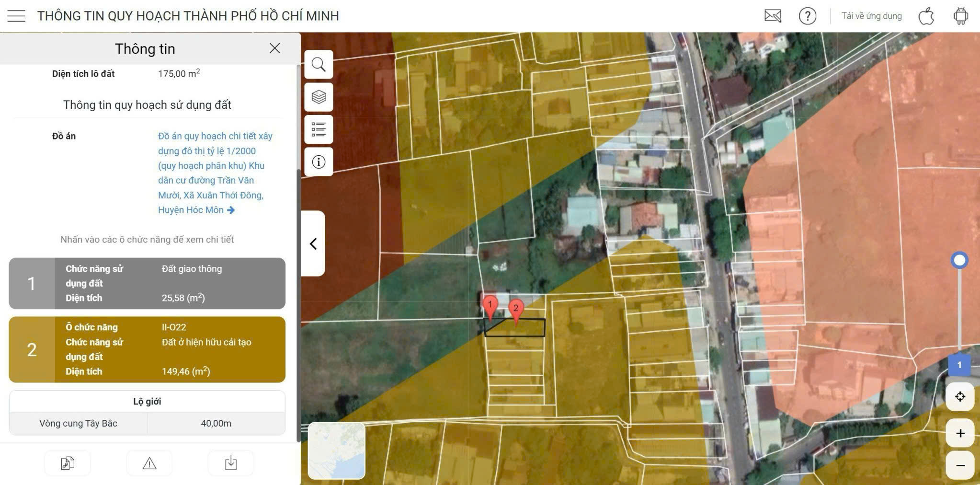The image size is (980, 485).
Task: Open the help question mark icon
Action: [807, 16]
